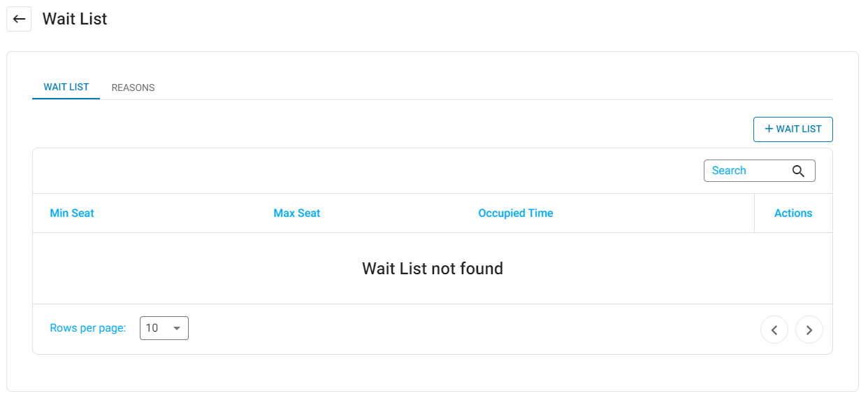
Task: Click the dropdown arrow next to 10
Action: (x=177, y=328)
